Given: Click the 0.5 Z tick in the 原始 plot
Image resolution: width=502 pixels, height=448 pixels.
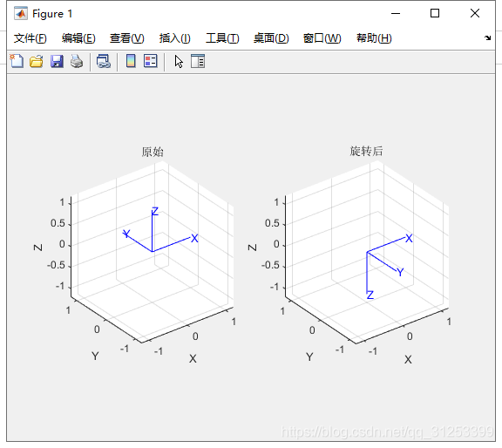Looking at the screenshot, I should tap(58, 223).
